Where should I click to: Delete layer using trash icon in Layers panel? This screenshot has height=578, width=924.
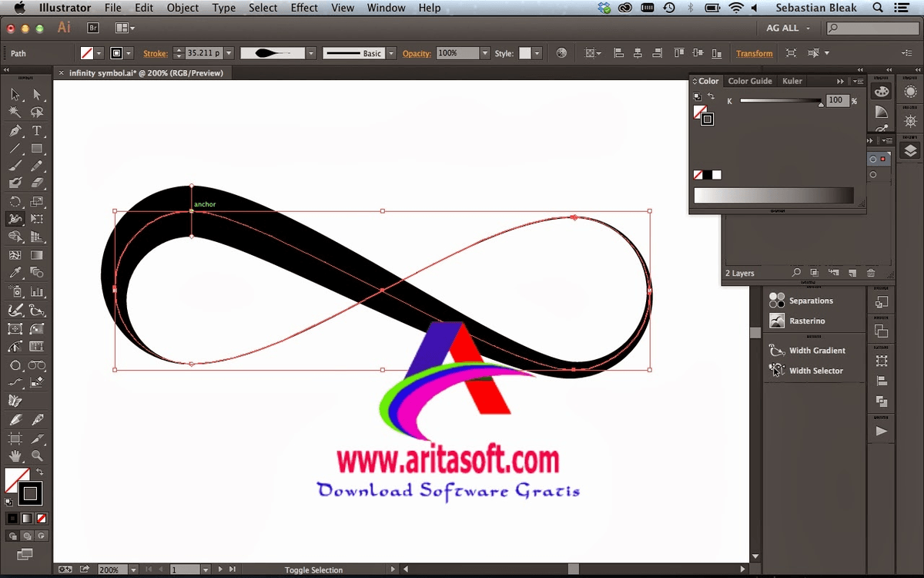pyautogui.click(x=871, y=273)
